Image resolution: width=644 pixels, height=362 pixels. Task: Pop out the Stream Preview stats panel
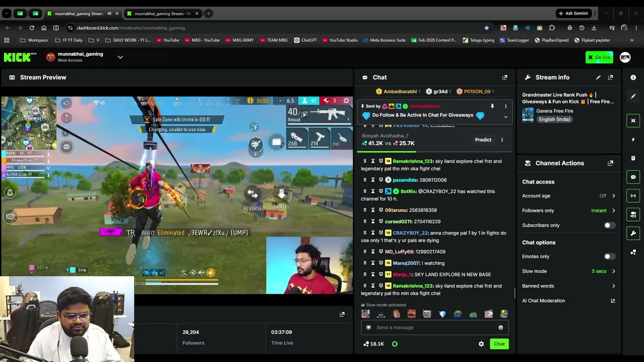coord(342,315)
